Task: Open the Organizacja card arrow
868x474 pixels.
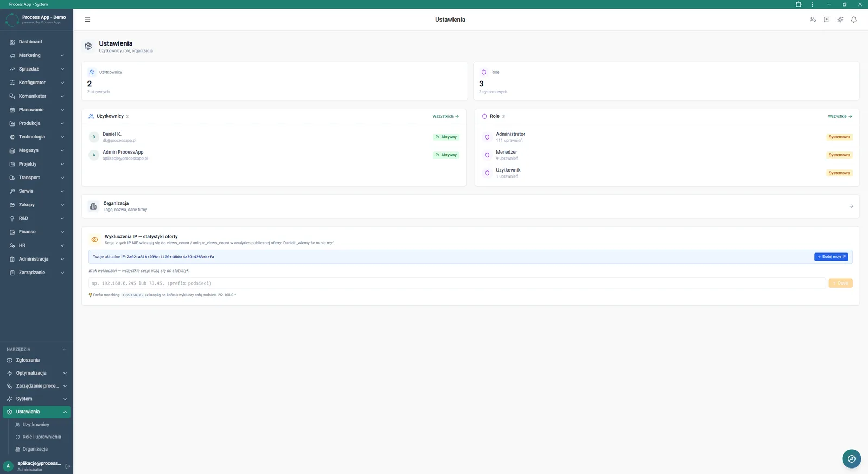Action: (x=851, y=206)
